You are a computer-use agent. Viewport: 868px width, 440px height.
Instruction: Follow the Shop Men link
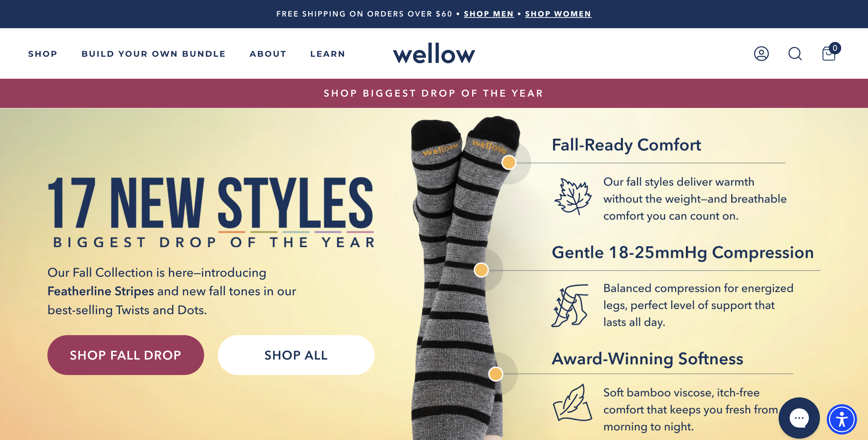489,14
